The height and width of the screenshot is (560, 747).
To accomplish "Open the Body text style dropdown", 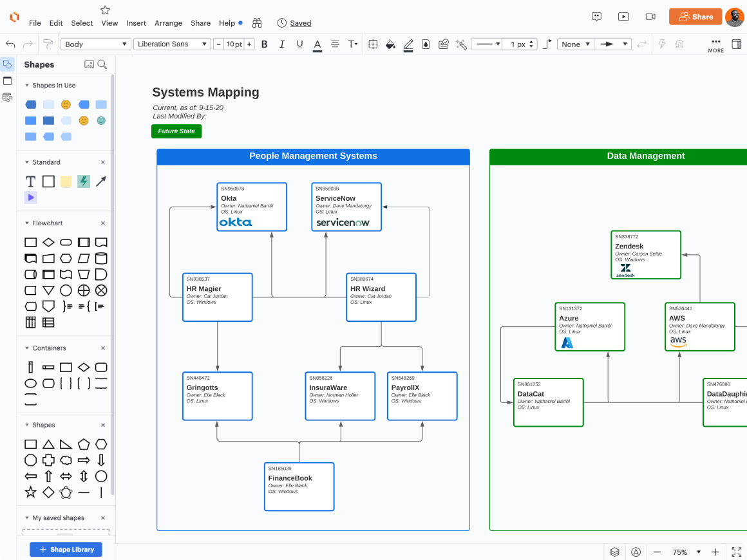I will tap(95, 44).
